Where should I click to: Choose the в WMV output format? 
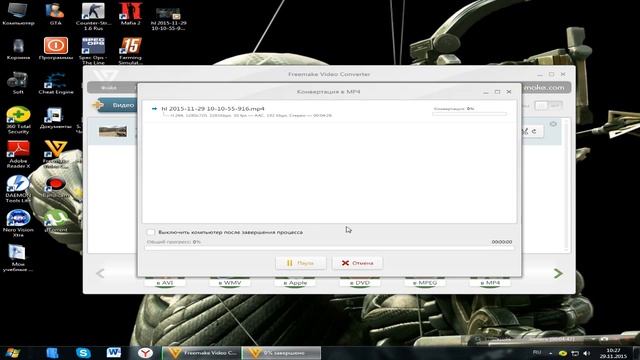(x=229, y=282)
